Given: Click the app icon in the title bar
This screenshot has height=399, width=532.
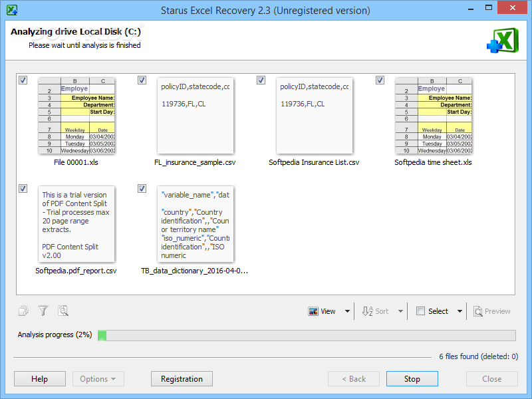Looking at the screenshot, I should click(12, 10).
